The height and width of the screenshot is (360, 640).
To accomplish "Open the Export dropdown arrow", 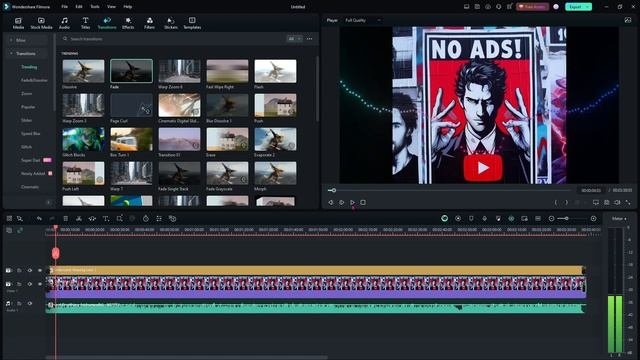I will [x=588, y=7].
